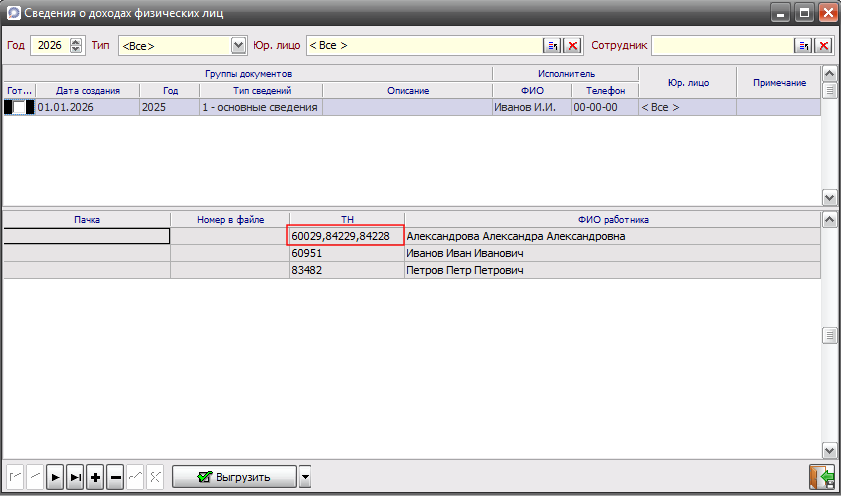Toggle the Гот... checkbox in first row

[20, 107]
